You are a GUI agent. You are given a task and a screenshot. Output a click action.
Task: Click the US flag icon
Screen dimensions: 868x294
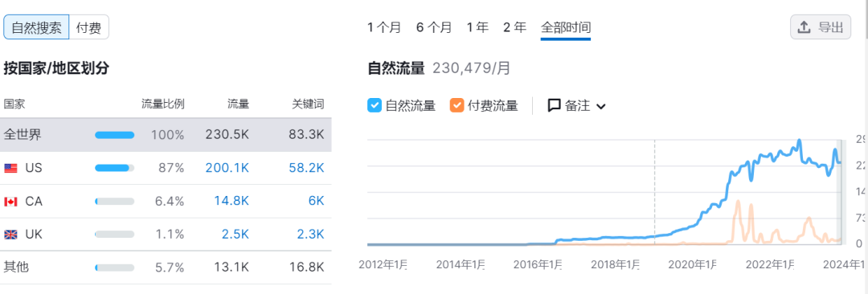tap(10, 169)
